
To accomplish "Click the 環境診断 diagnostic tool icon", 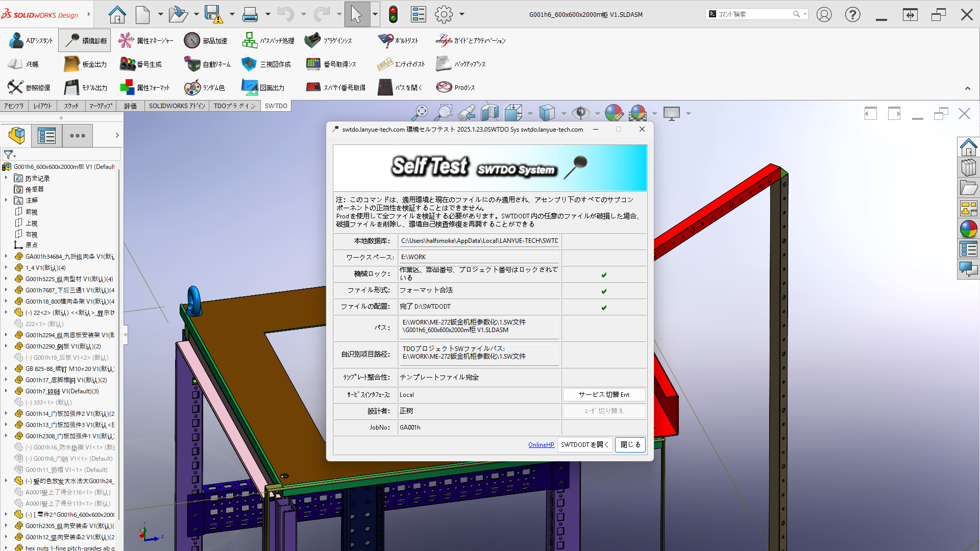I will click(x=72, y=40).
